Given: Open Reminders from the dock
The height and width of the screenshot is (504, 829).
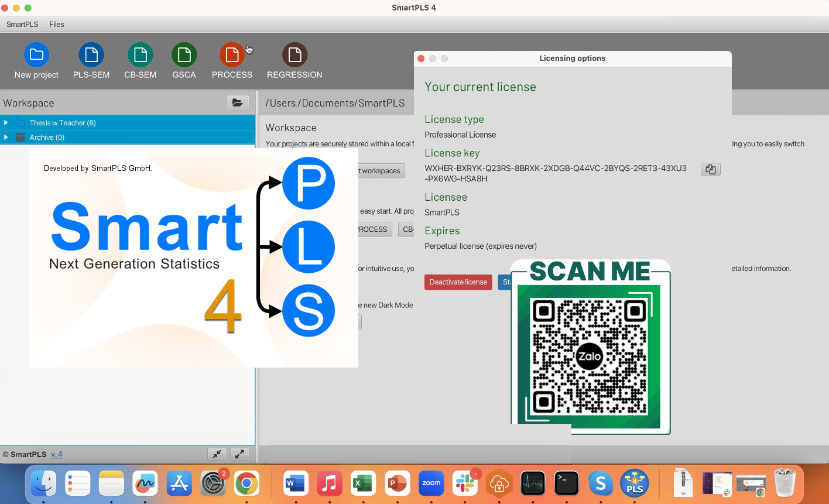Looking at the screenshot, I should coord(77,484).
